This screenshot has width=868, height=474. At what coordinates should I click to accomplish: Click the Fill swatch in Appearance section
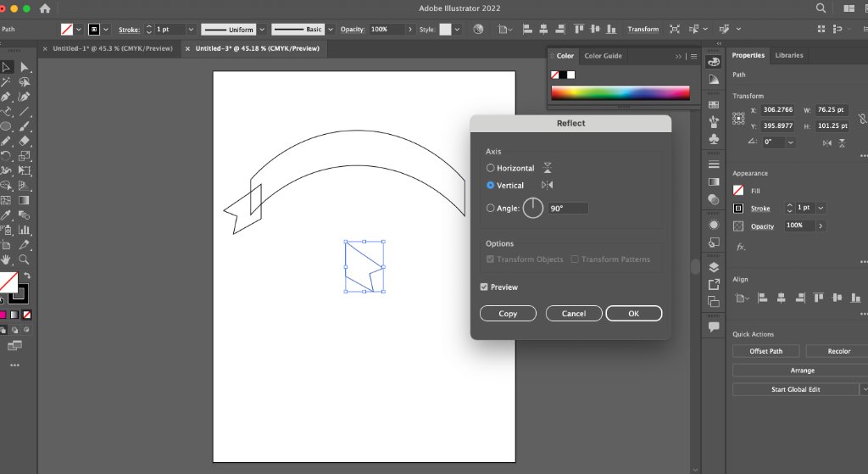click(x=738, y=191)
